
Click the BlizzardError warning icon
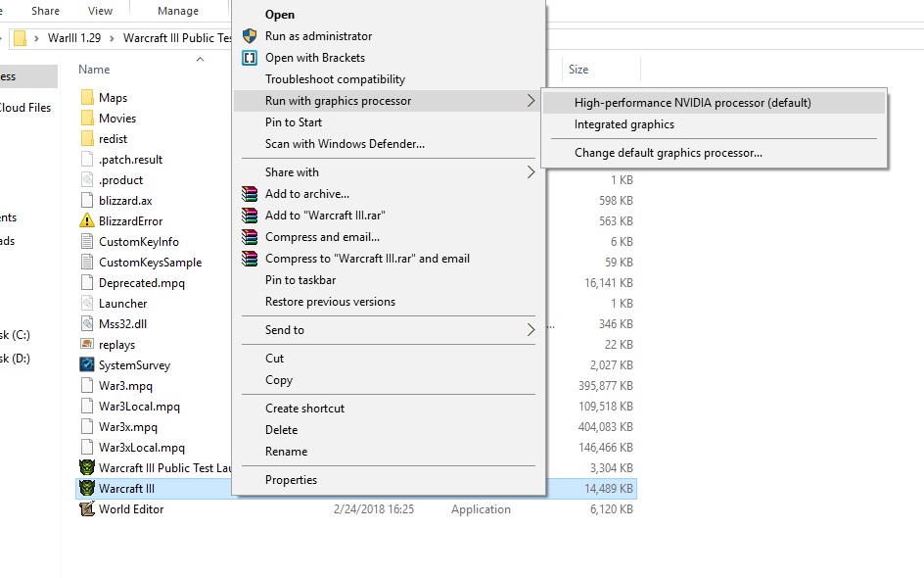(87, 220)
